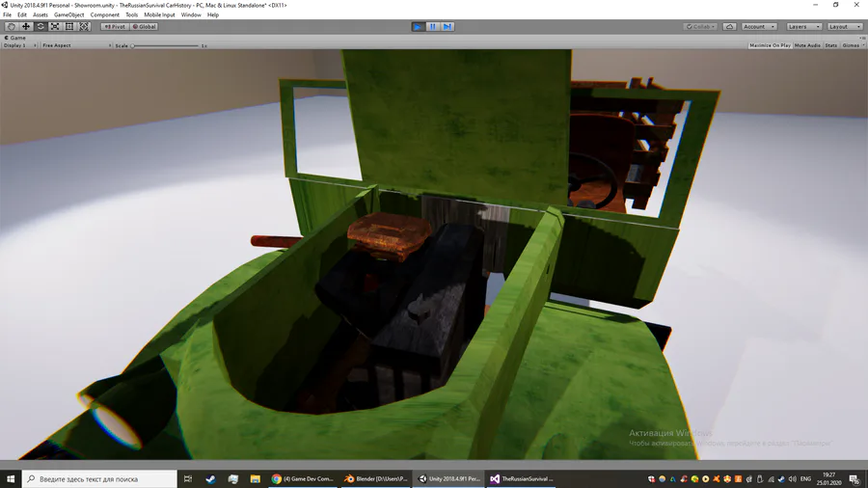Image resolution: width=868 pixels, height=488 pixels.
Task: Select the Rect transform tool
Action: tap(69, 27)
